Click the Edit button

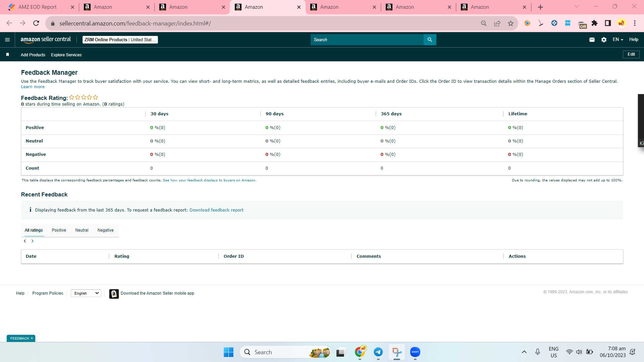631,54
